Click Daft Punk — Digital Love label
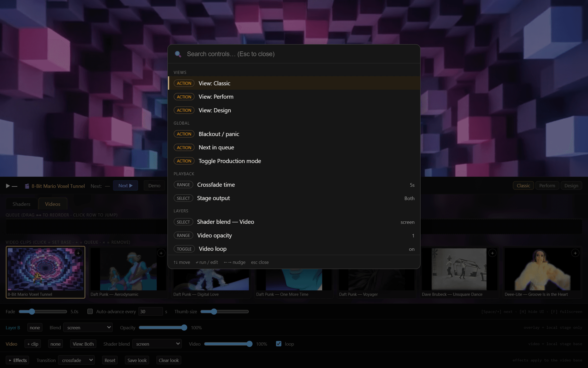Image resolution: width=588 pixels, height=368 pixels. pyautogui.click(x=196, y=294)
